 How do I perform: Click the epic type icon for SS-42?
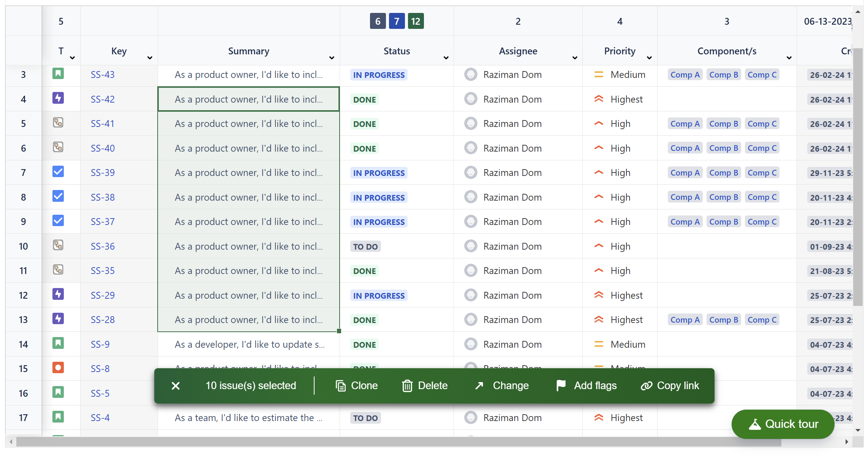58,98
